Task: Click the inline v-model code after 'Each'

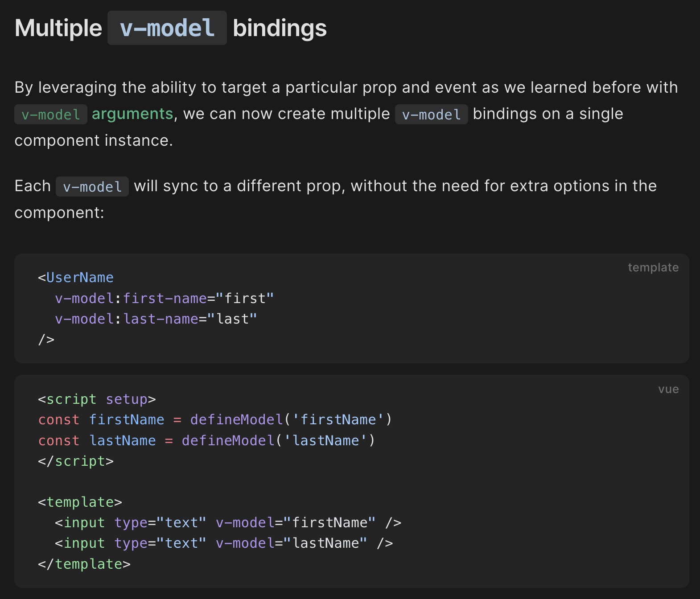Action: point(92,186)
